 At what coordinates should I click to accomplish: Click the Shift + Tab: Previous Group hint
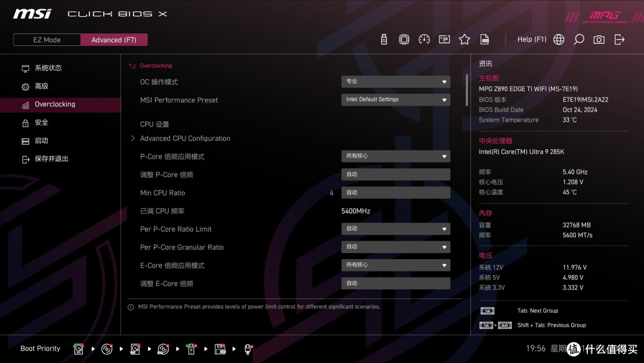coord(552,325)
